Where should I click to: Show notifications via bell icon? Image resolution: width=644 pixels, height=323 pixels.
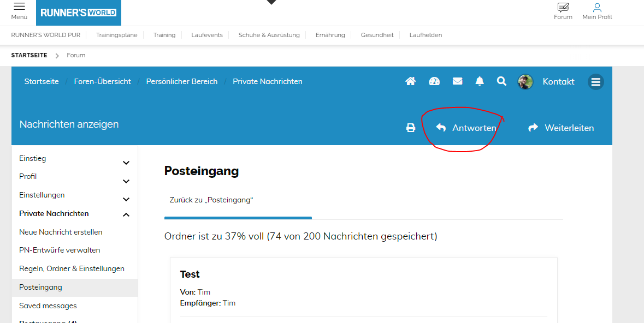click(x=480, y=81)
